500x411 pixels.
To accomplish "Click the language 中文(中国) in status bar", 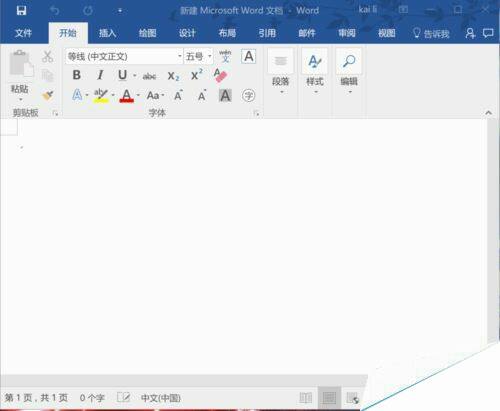I will click(161, 398).
